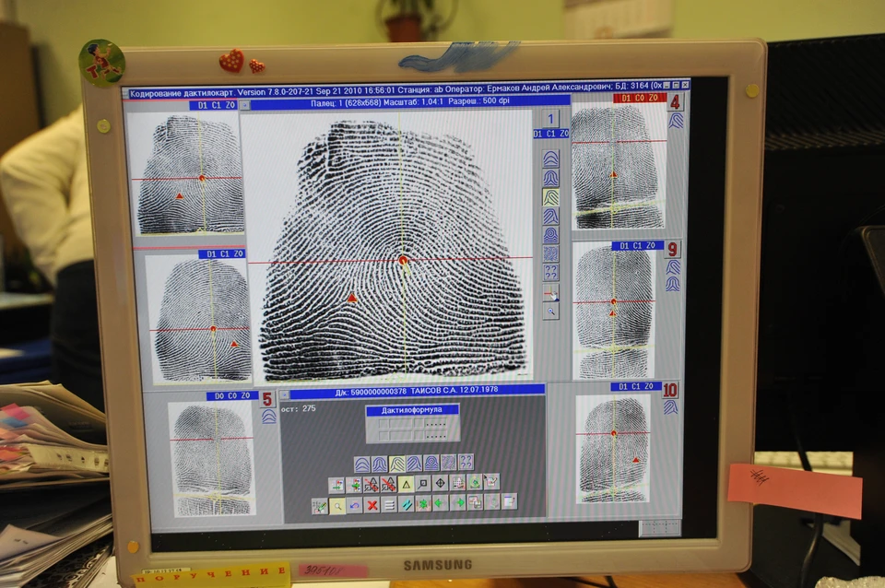Select finger number 10 button
The width and height of the screenshot is (885, 588).
(670, 390)
